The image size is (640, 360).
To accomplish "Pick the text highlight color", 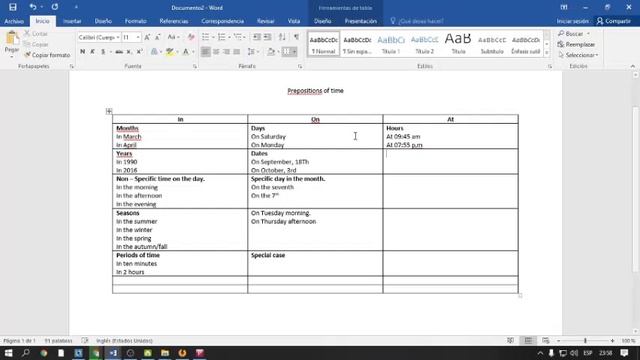I will coord(169,52).
